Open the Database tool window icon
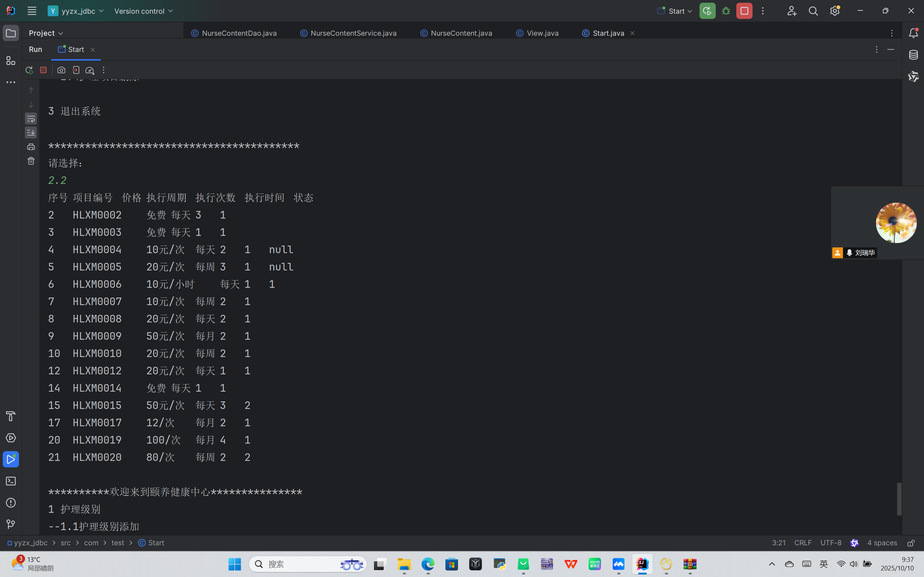Viewport: 924px width, 577px height. click(x=913, y=55)
